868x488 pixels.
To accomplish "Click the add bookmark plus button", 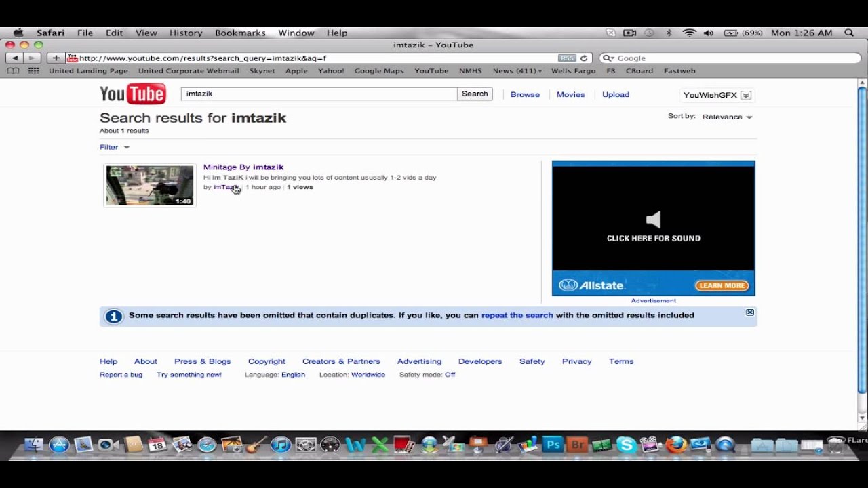I will click(56, 58).
